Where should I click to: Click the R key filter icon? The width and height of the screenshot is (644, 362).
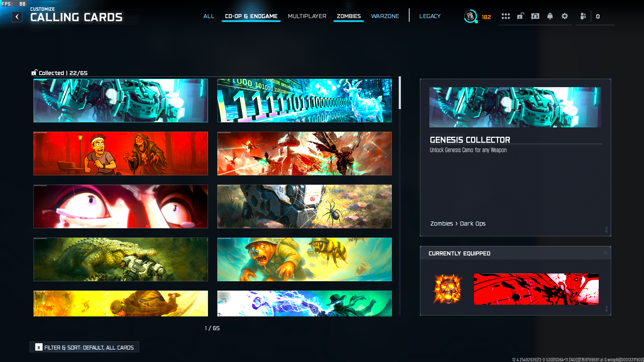(39, 347)
